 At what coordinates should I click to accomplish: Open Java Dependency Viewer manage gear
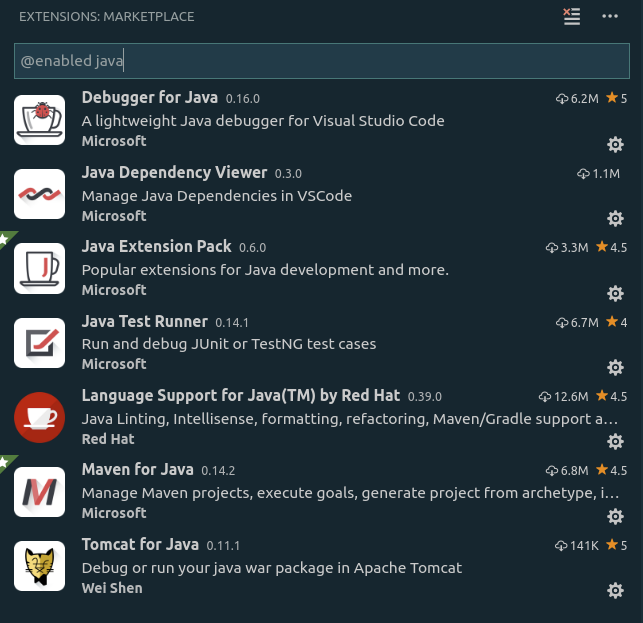tap(616, 219)
